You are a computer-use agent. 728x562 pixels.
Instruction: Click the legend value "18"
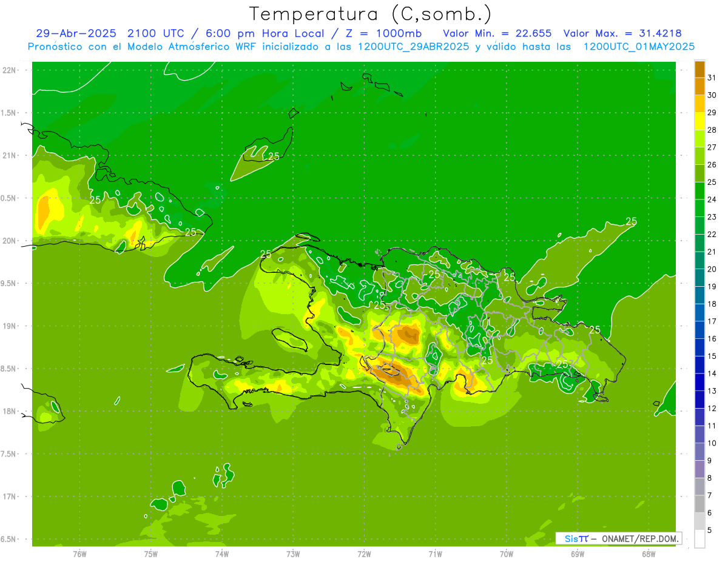coord(712,304)
